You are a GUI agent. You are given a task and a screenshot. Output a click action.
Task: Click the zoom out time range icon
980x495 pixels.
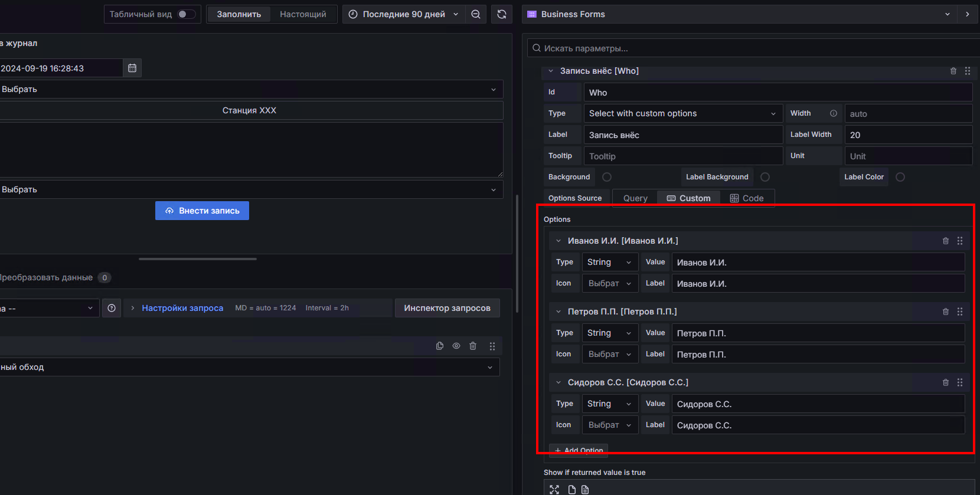click(476, 14)
